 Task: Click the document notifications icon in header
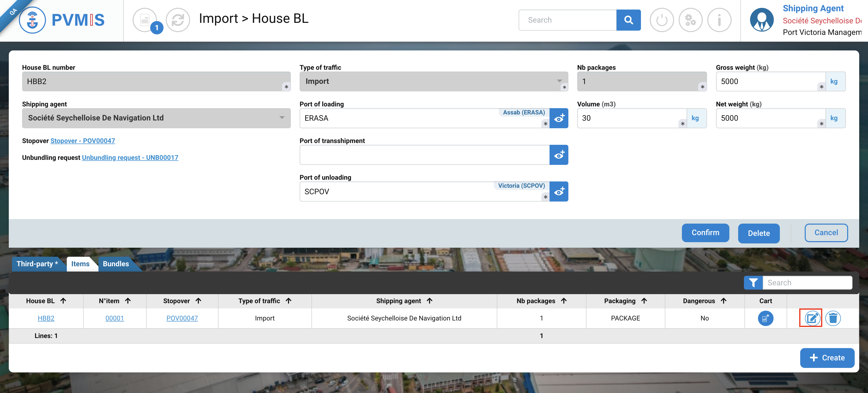pos(145,20)
